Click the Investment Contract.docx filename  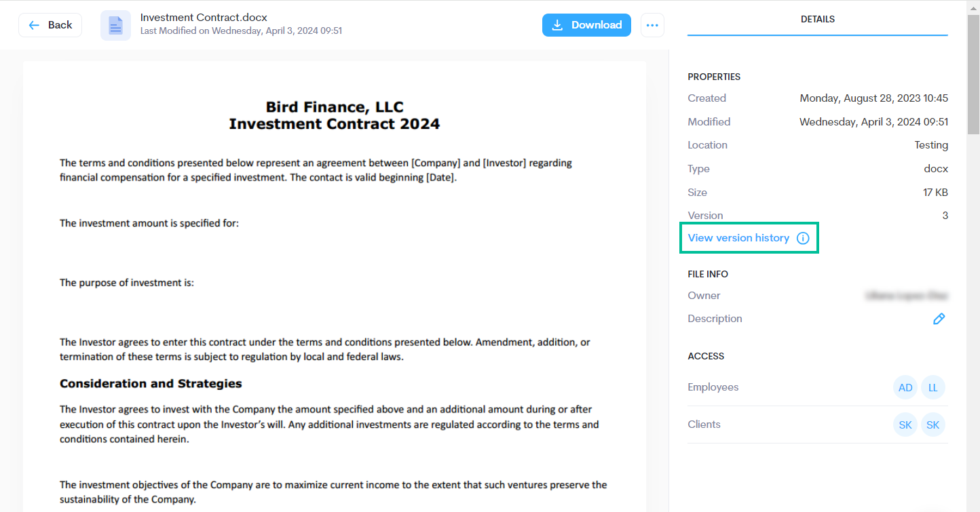tap(204, 18)
